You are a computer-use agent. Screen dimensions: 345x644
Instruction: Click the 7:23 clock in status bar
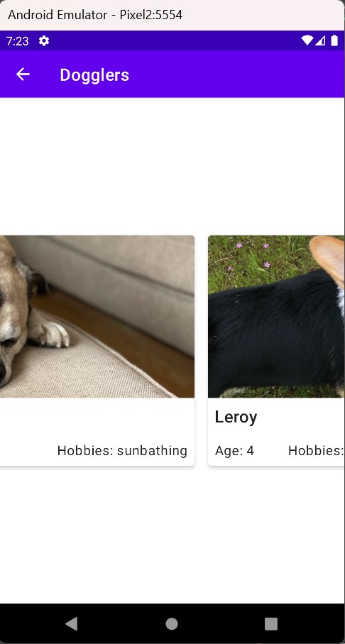[17, 41]
